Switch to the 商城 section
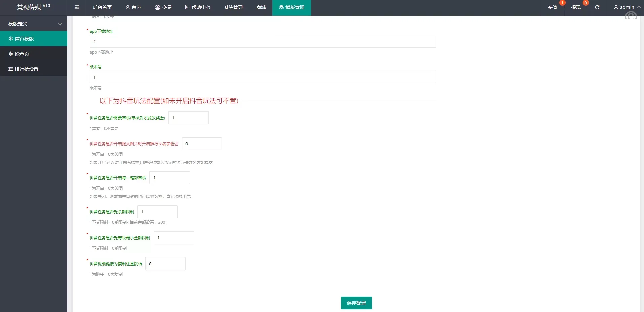Viewport: 644px width, 312px height. 260,7
